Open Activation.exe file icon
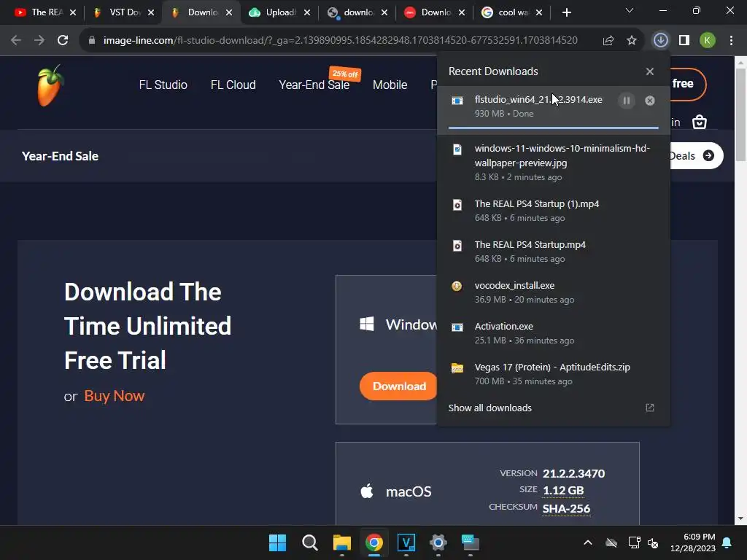This screenshot has height=560, width=747. tap(457, 327)
